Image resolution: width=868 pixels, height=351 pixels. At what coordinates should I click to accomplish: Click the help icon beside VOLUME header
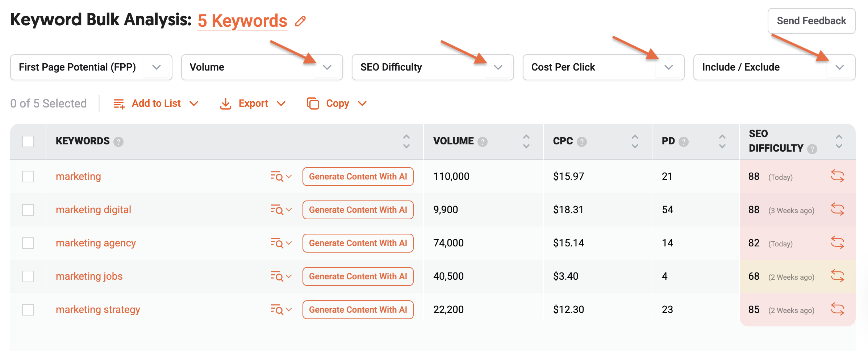(483, 142)
